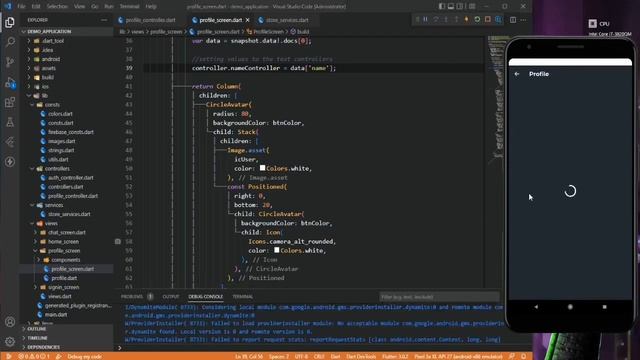Open main.dart in the explorer
Image resolution: width=640 pixels, height=360 pixels.
(67, 314)
